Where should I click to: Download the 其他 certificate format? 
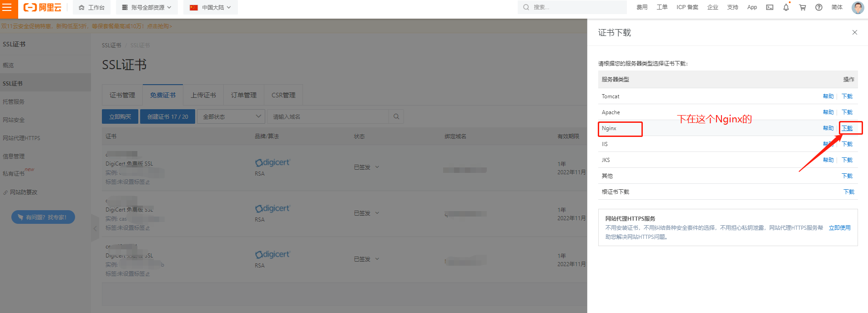(x=847, y=176)
